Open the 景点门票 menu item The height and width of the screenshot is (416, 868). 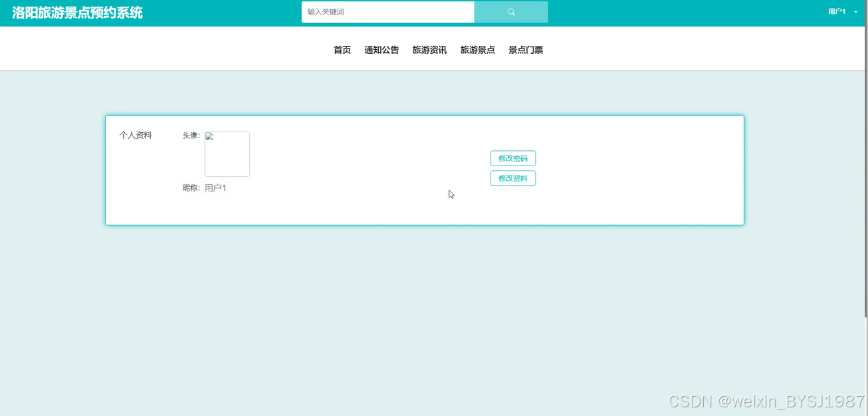coord(526,50)
